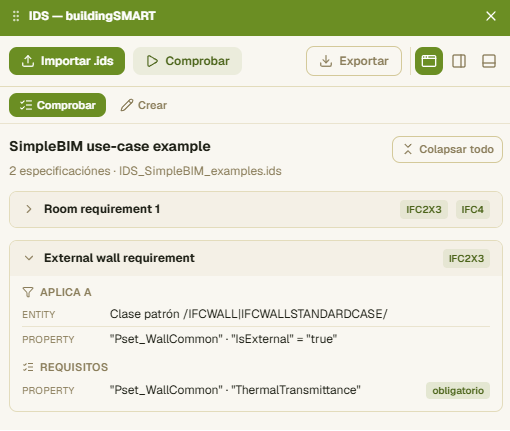Select the Comprobar tab with checklist icon
Image resolution: width=510 pixels, height=431 pixels.
tap(57, 105)
